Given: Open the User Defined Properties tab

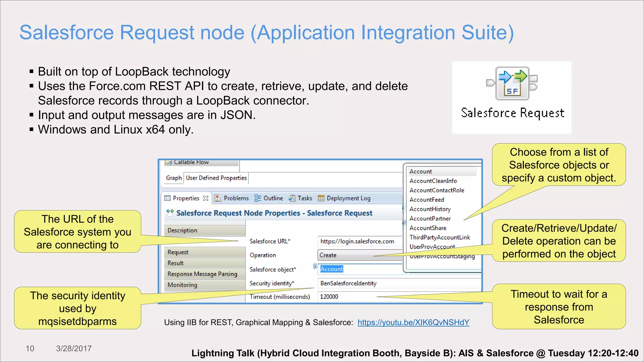Looking at the screenshot, I should point(216,178).
